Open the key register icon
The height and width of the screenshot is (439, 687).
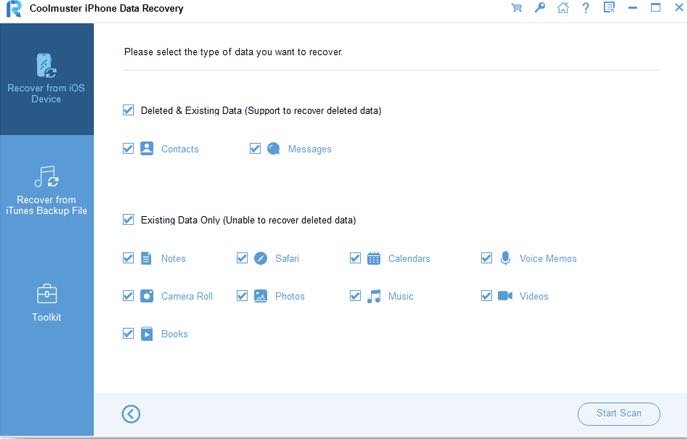pos(540,7)
